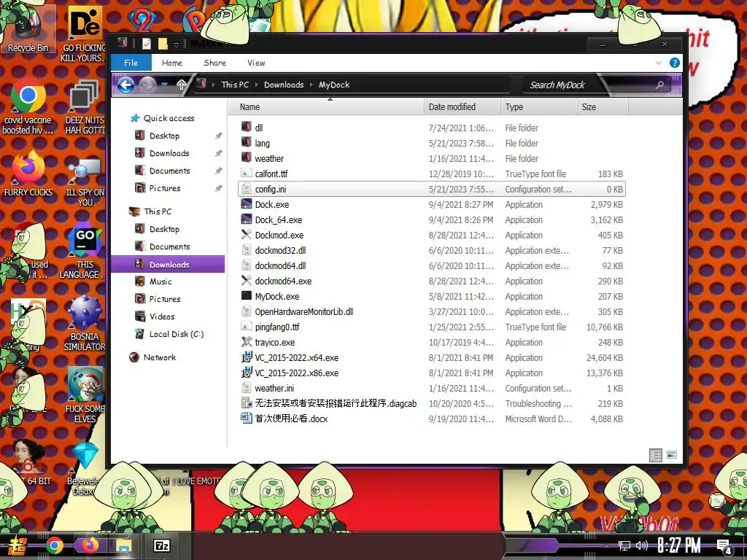This screenshot has height=560, width=747.
Task: Select the Dock.exe application icon
Action: click(x=247, y=204)
